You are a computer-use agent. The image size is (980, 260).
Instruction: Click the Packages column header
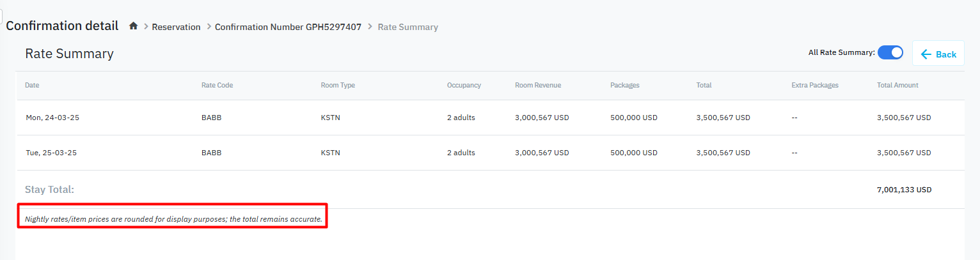pyautogui.click(x=624, y=86)
